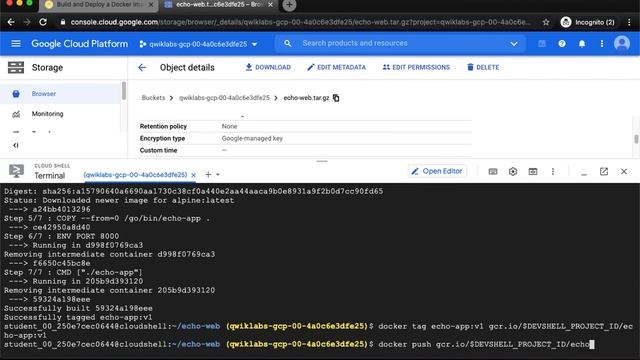This screenshot has height=360, width=640.
Task: Open the Buckets breadcrumb link
Action: 153,98
